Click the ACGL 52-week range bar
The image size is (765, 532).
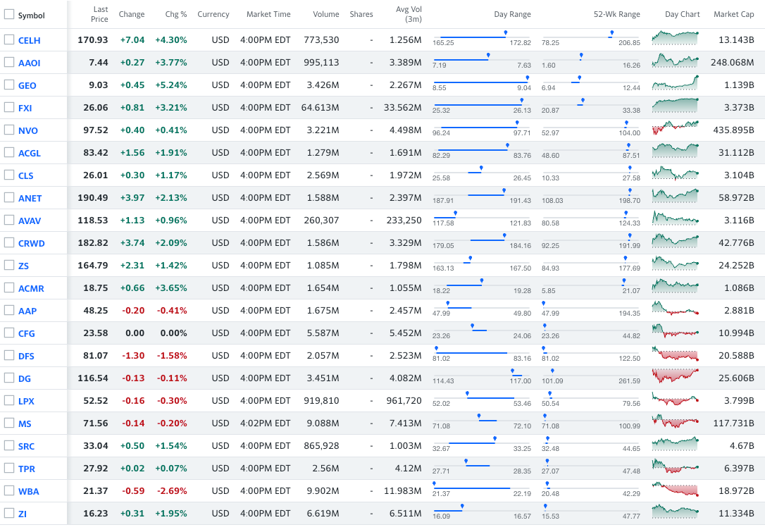(x=591, y=150)
